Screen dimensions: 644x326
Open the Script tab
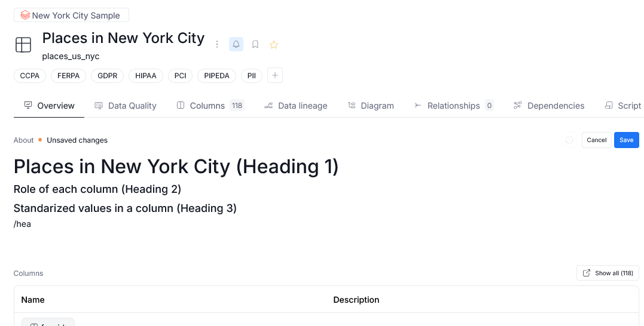(x=623, y=106)
